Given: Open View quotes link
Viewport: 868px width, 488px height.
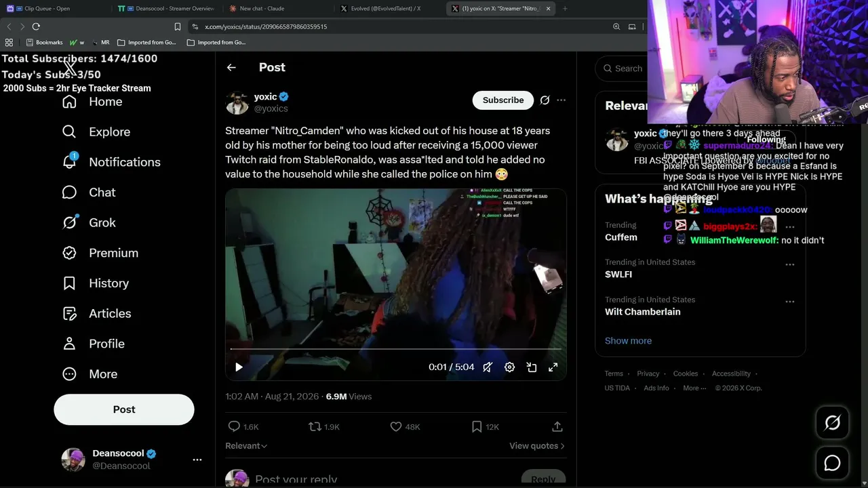Looking at the screenshot, I should point(537,445).
